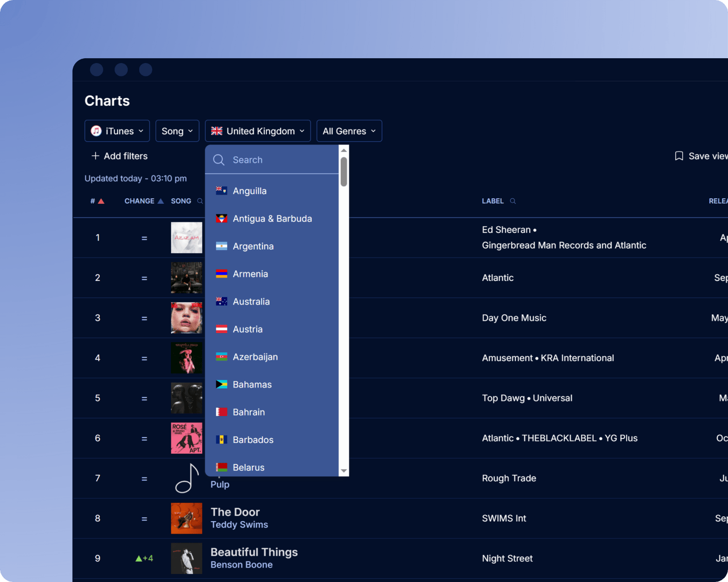Open the Song chart type dropdown
Image resolution: width=728 pixels, height=582 pixels.
tap(177, 130)
